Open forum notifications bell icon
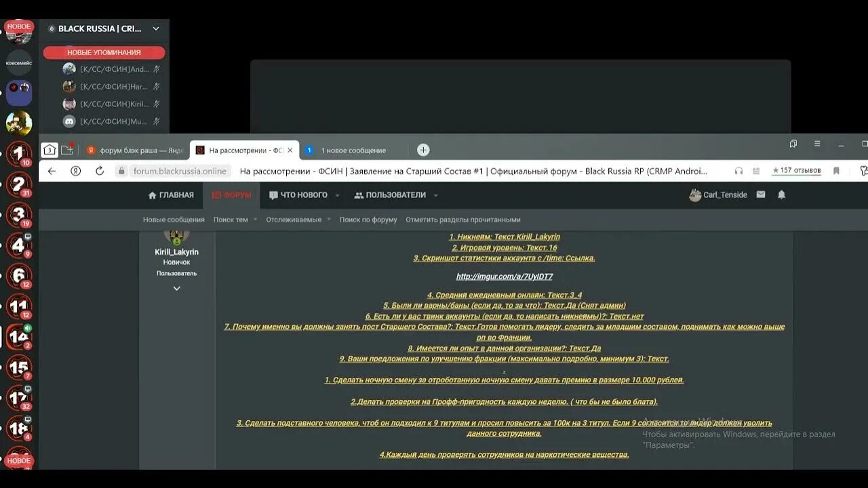 point(781,195)
